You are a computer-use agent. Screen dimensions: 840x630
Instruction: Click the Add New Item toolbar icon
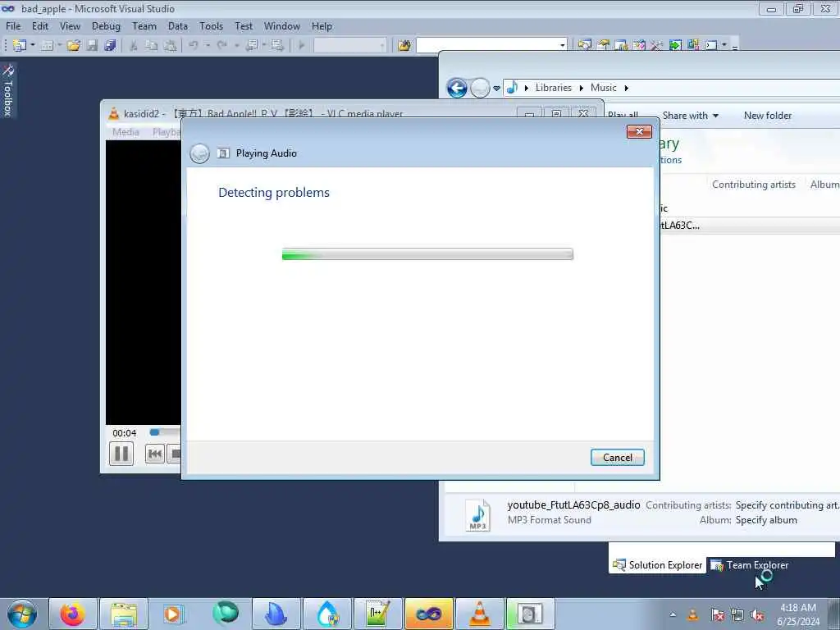tap(47, 46)
